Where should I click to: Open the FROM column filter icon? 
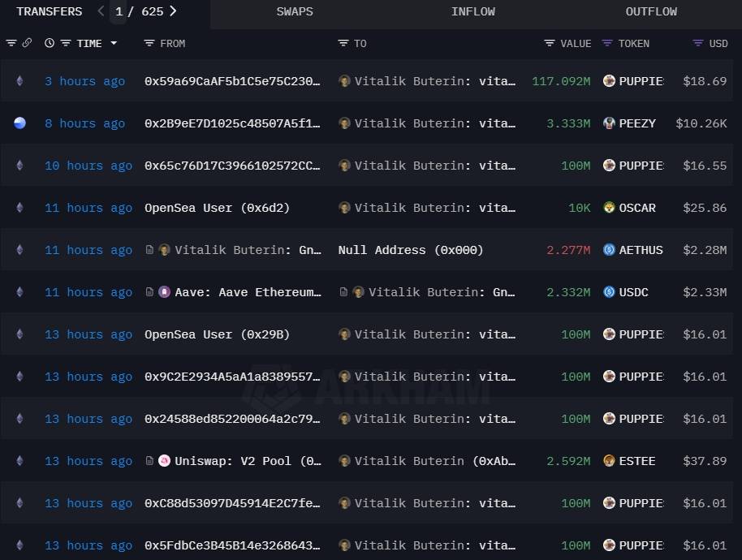coord(149,44)
